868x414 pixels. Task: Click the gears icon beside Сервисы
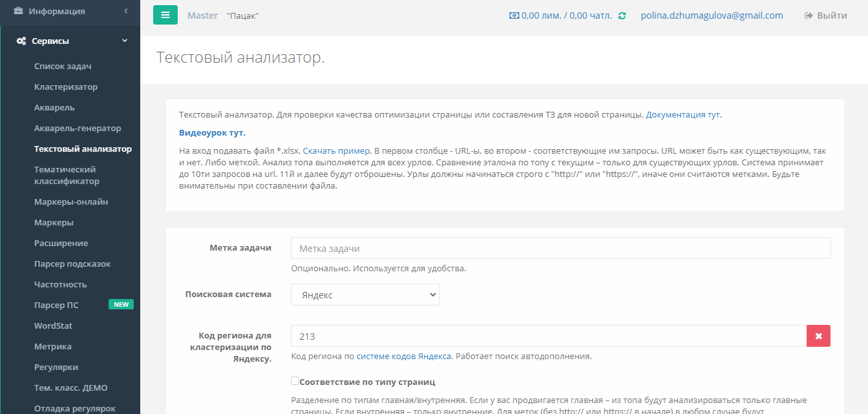coord(21,41)
